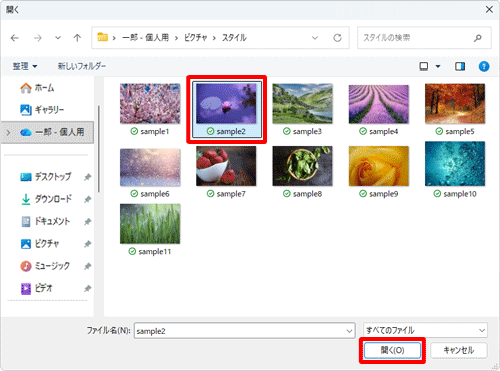The width and height of the screenshot is (500, 371).
Task: Click スタイル in breadcrumb path
Action: click(x=234, y=38)
